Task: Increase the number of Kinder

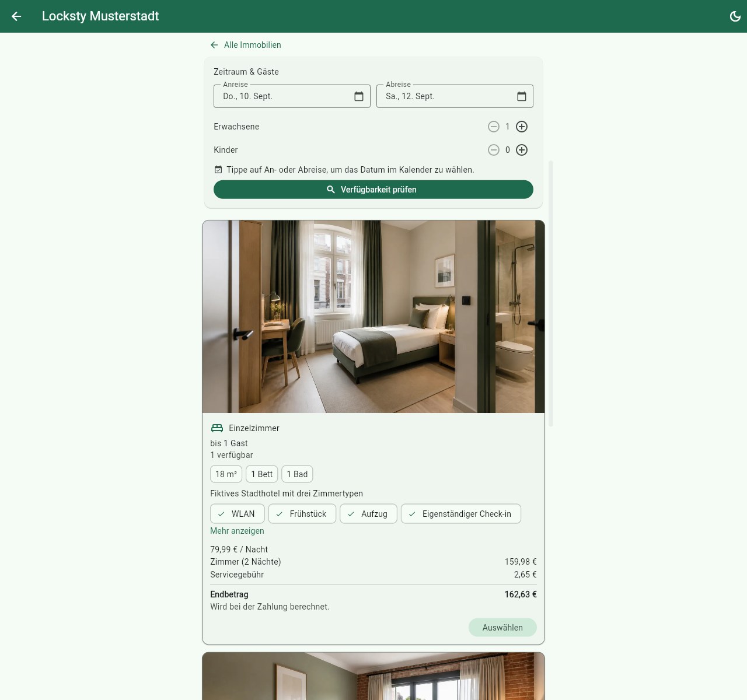Action: 522,150
